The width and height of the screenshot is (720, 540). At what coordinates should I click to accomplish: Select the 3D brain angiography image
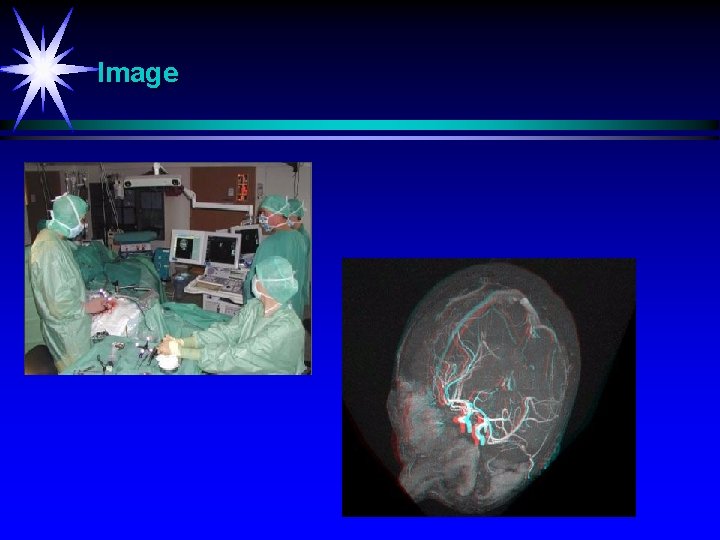489,388
